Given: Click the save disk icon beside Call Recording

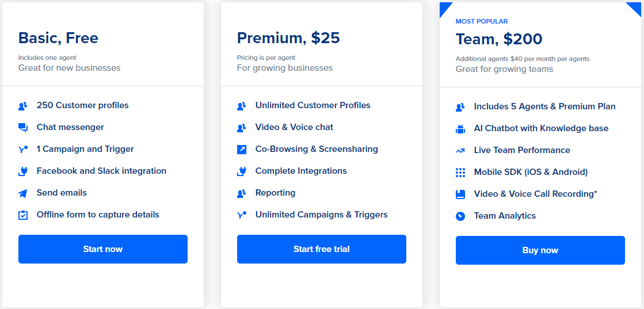Looking at the screenshot, I should [460, 194].
